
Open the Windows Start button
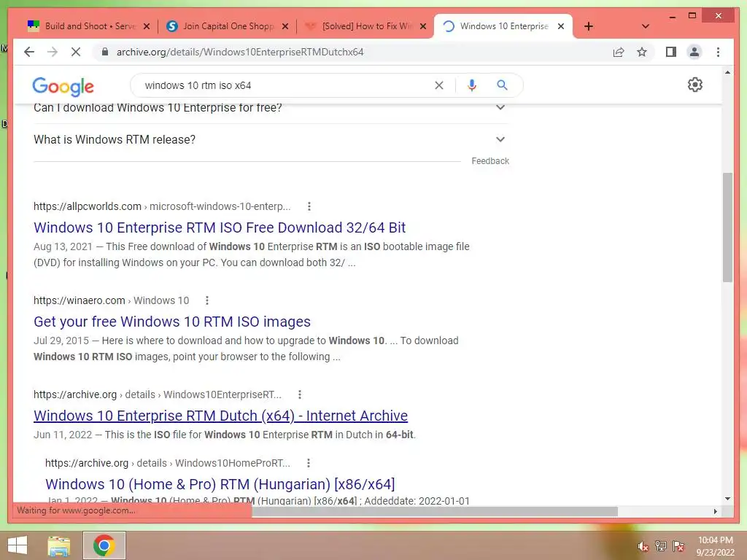[x=18, y=545]
